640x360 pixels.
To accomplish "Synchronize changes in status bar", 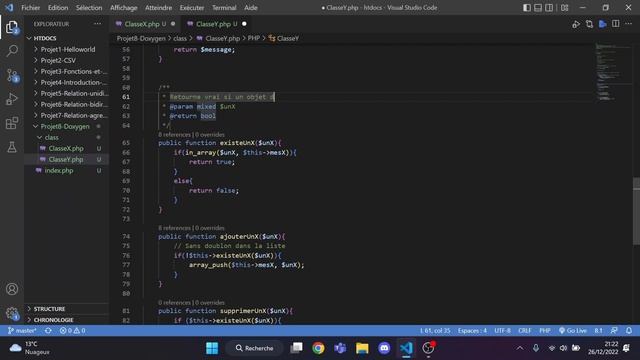I will (48, 331).
